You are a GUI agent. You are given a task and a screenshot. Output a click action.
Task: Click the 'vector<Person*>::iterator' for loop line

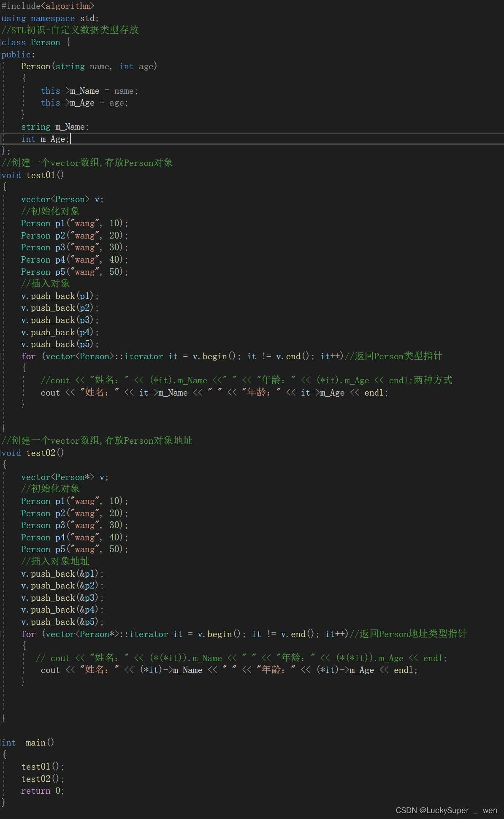[244, 634]
